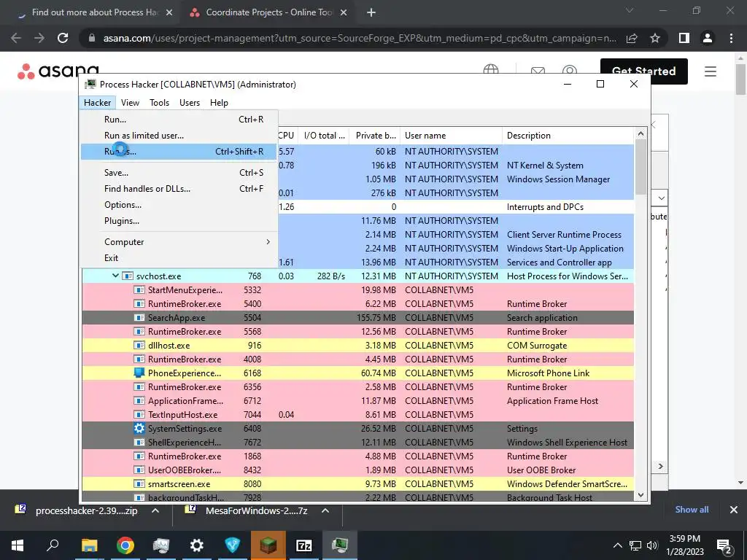Sort by User name column header
Screen dimensions: 747x560
click(x=451, y=135)
